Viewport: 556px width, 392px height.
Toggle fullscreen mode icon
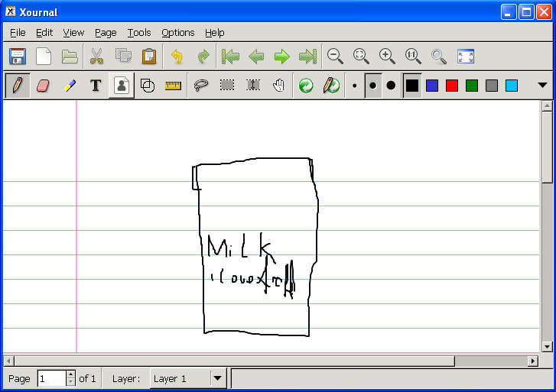[x=466, y=57]
